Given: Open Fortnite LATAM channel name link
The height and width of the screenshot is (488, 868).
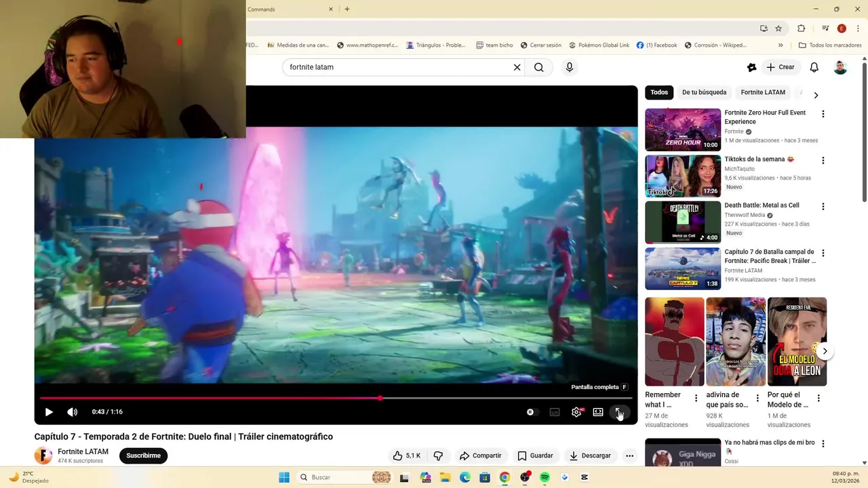Looking at the screenshot, I should [x=83, y=451].
